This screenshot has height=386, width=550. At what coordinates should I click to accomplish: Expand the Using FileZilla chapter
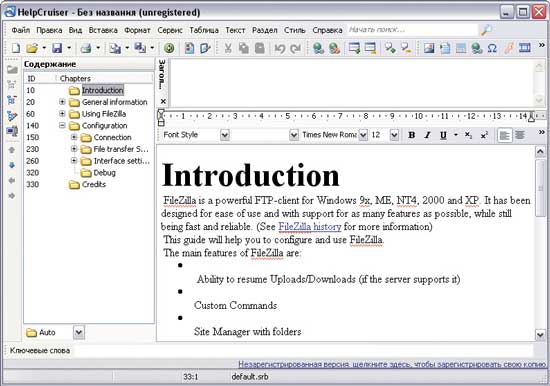(62, 114)
